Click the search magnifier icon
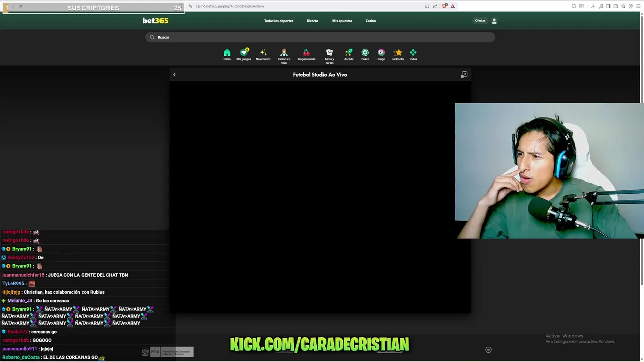This screenshot has height=362, width=644. click(152, 37)
